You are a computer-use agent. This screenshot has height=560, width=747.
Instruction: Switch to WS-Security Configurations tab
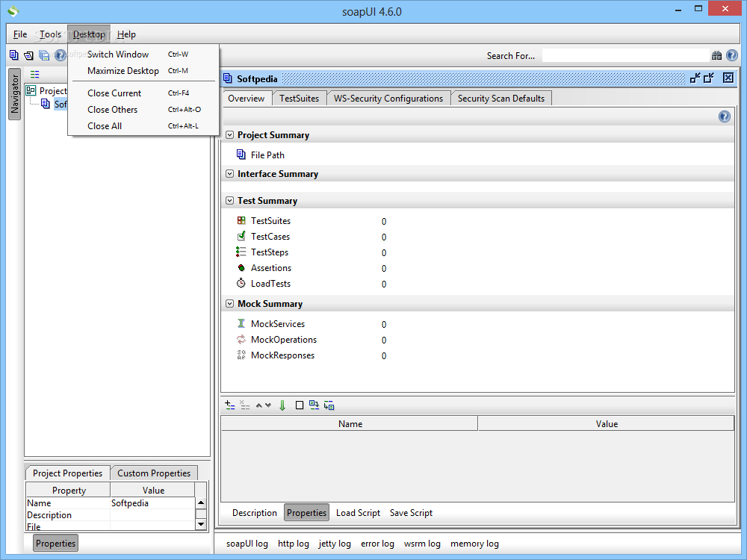(388, 98)
